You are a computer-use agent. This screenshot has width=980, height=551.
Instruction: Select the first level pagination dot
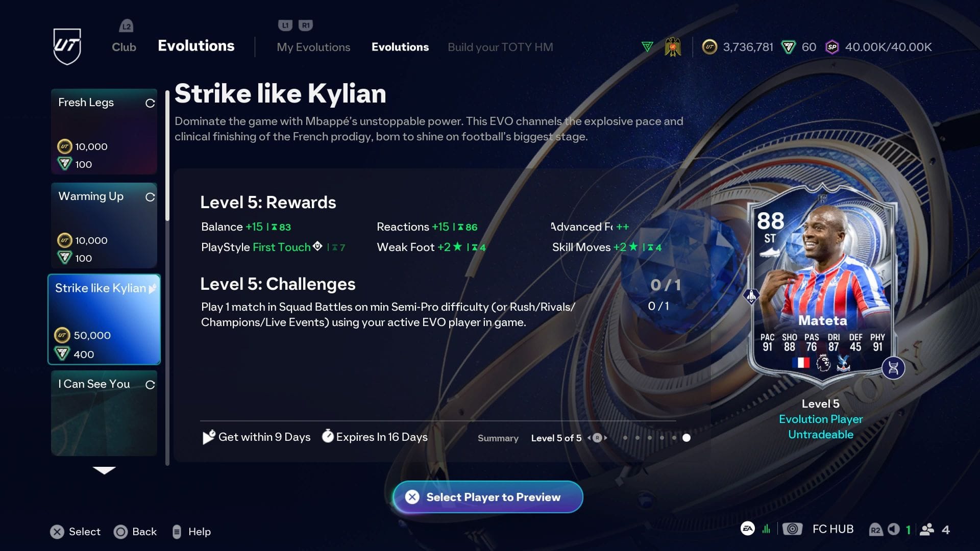(625, 438)
